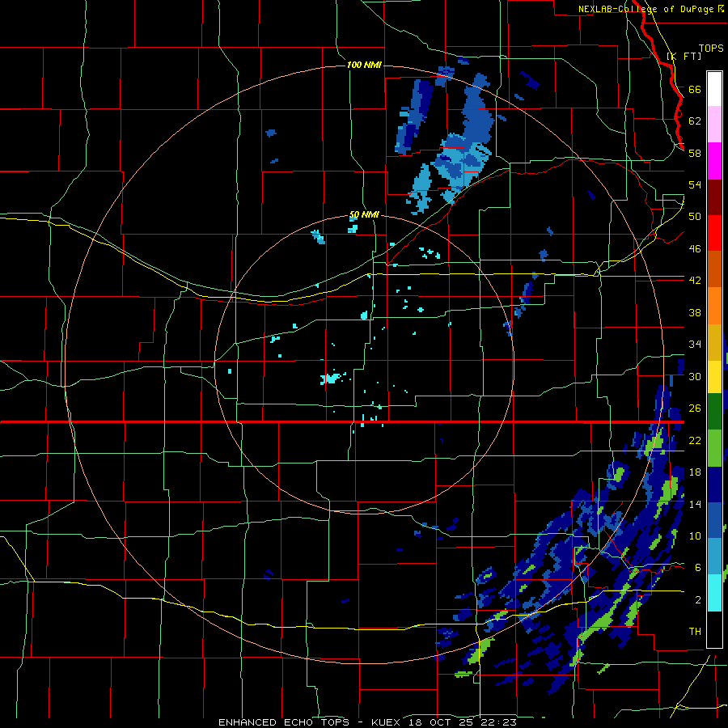This screenshot has width=728, height=728.
Task: Click the TH legend label
Action: [695, 632]
